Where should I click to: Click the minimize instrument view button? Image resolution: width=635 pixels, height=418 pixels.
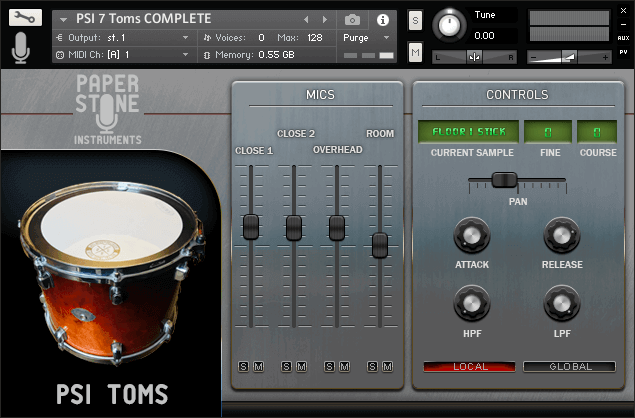pos(623,25)
